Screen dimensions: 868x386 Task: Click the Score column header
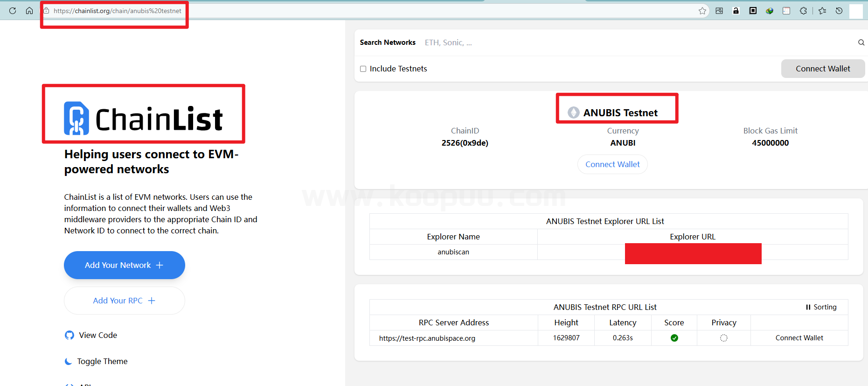click(x=674, y=323)
